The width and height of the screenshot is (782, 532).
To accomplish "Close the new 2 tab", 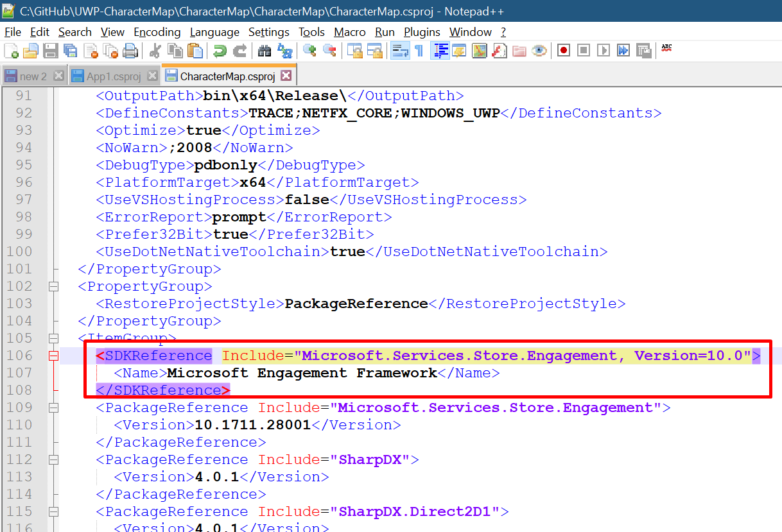I will [x=58, y=76].
